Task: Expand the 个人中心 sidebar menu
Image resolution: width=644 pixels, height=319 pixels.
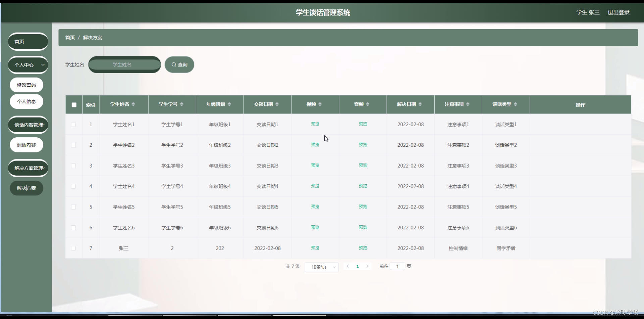Action: pyautogui.click(x=28, y=64)
